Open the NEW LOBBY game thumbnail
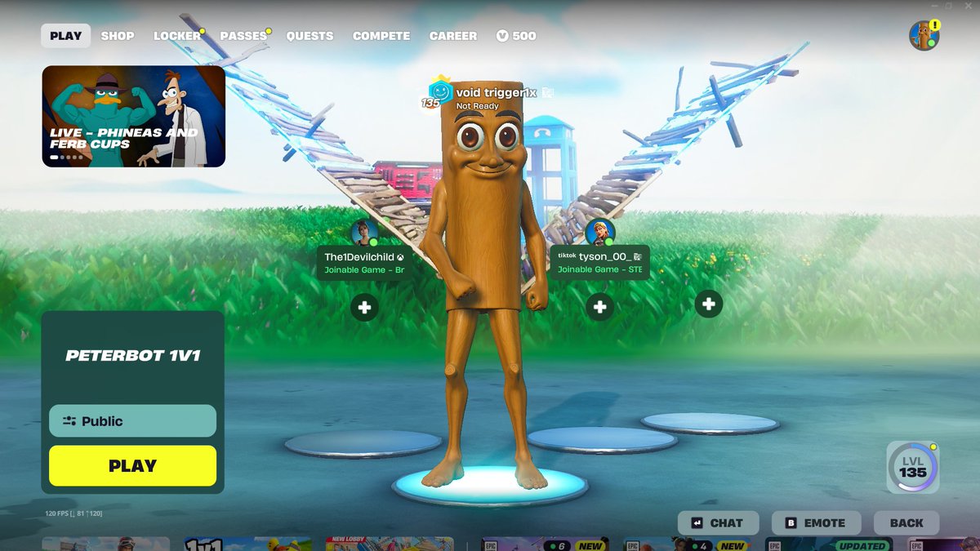 [x=390, y=544]
